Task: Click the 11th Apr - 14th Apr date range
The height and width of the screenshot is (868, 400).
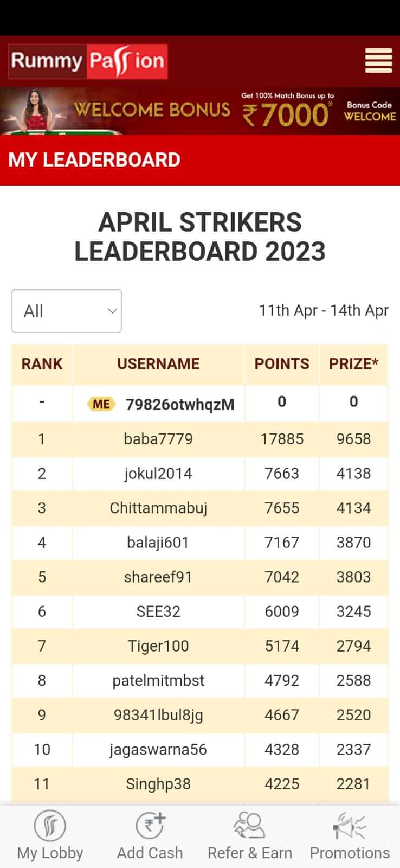Action: point(324,310)
